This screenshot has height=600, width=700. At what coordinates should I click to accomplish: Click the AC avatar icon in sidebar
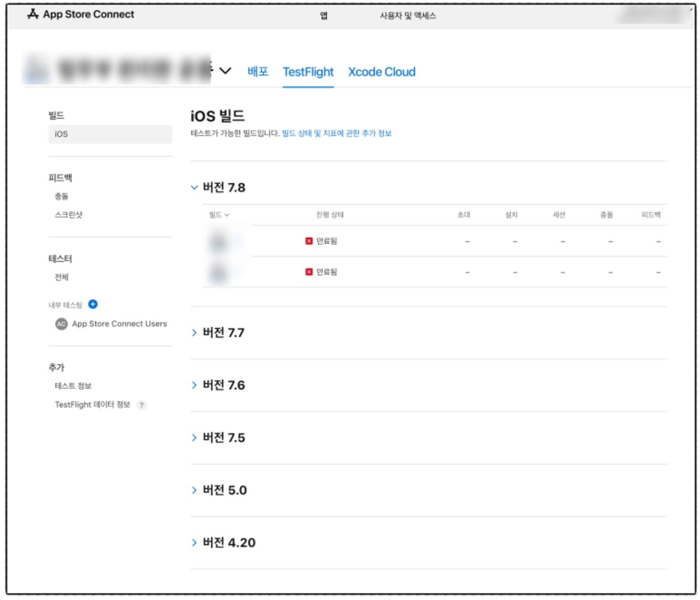pos(61,324)
